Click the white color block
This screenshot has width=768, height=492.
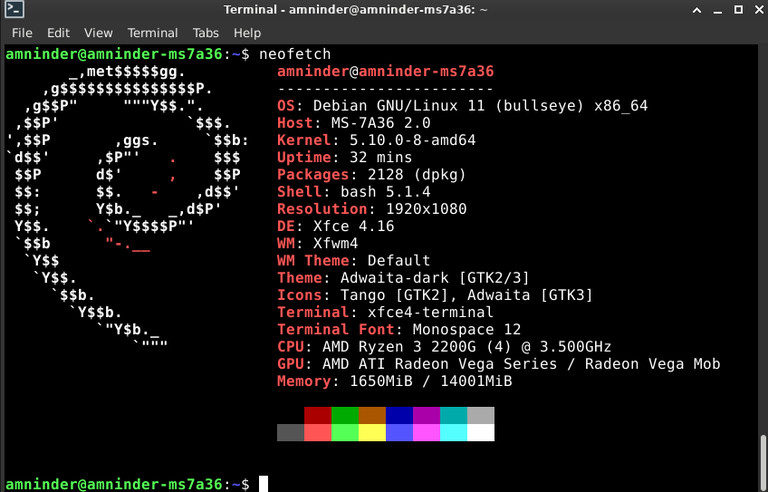[x=480, y=433]
